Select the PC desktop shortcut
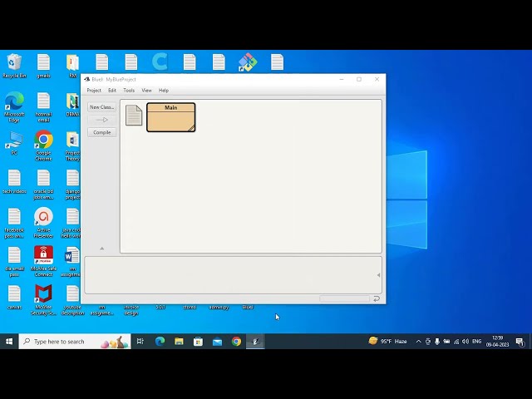The width and height of the screenshot is (532, 399). click(14, 143)
